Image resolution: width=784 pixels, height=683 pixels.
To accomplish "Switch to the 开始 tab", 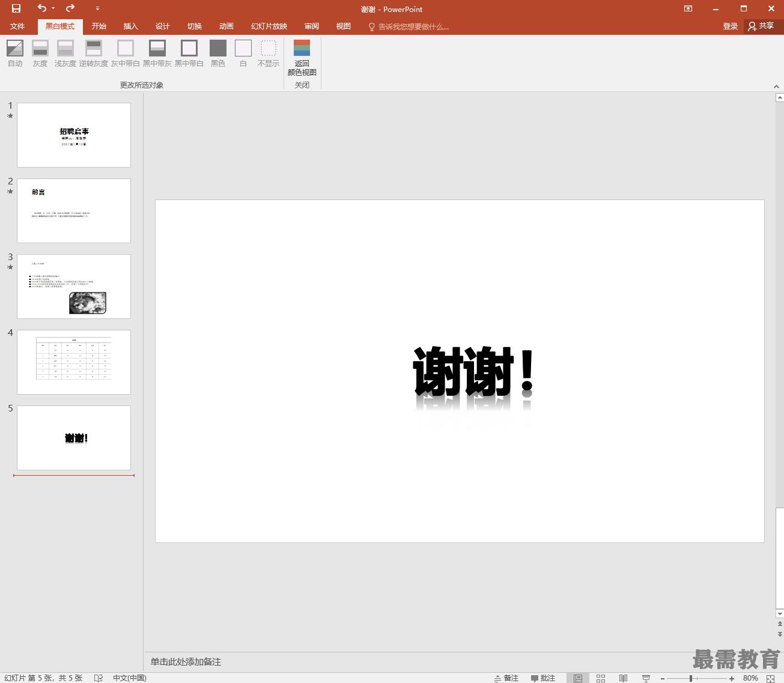I will 99,26.
